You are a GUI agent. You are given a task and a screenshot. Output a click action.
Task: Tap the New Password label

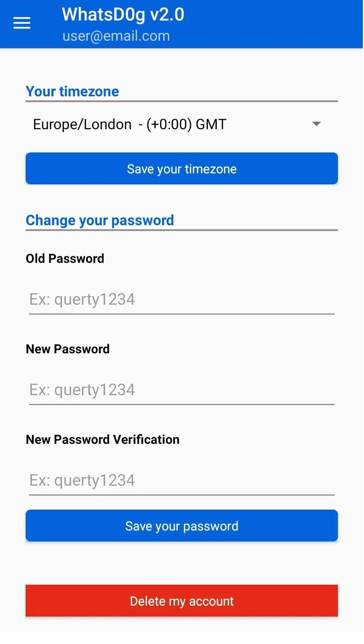[x=68, y=349]
